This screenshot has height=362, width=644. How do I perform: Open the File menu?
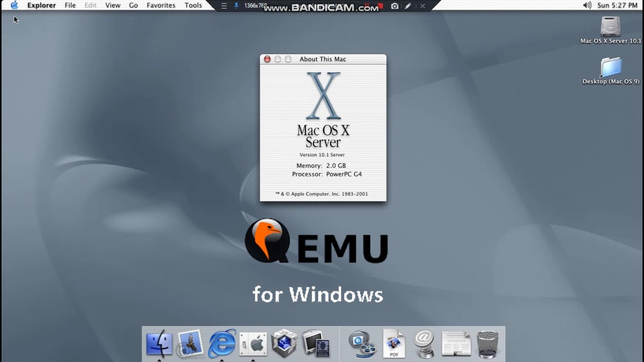pos(70,5)
